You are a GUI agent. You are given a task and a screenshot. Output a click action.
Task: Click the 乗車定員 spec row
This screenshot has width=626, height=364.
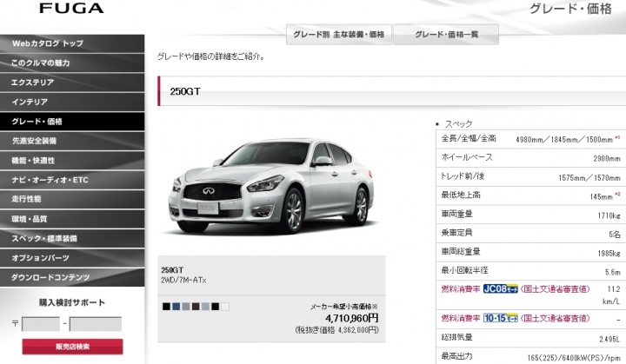pyautogui.click(x=530, y=233)
